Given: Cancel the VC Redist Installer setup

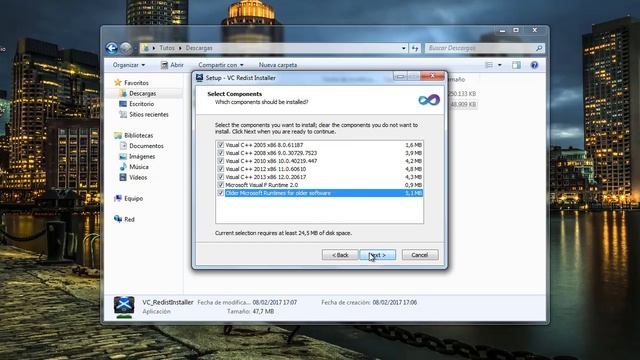Looking at the screenshot, I should coord(420,255).
